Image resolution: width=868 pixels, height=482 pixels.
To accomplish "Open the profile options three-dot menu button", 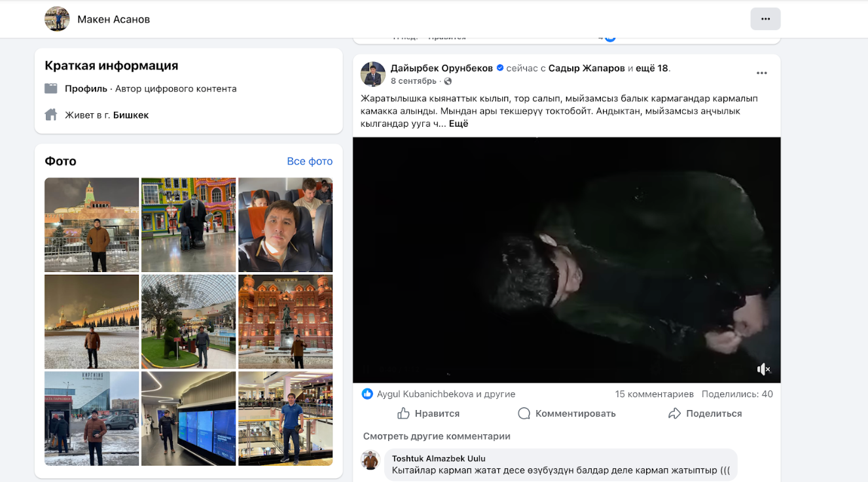I will (x=765, y=19).
